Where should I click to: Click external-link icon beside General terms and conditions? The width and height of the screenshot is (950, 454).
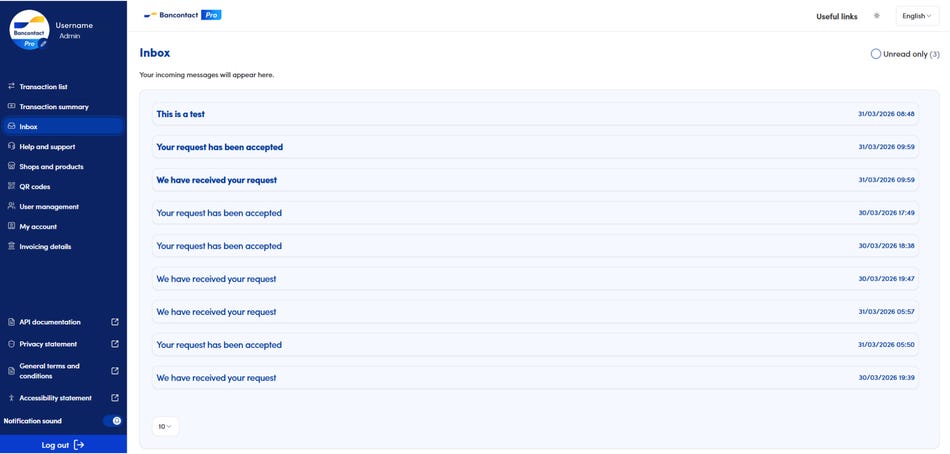(115, 371)
